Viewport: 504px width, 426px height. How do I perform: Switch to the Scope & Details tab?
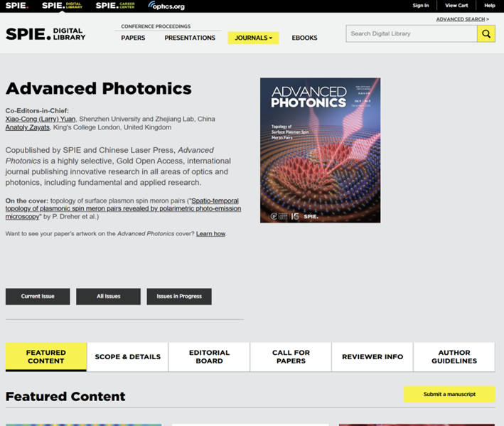click(x=128, y=357)
